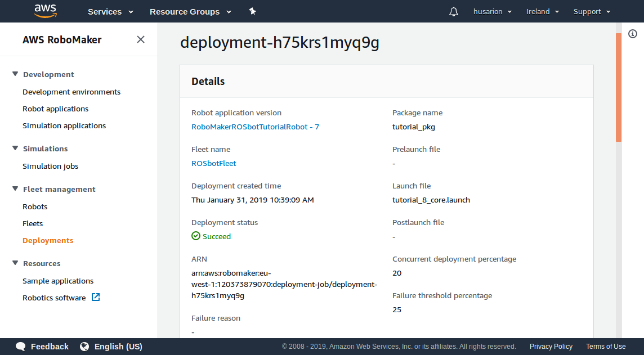Open Simulation applications page

point(64,125)
